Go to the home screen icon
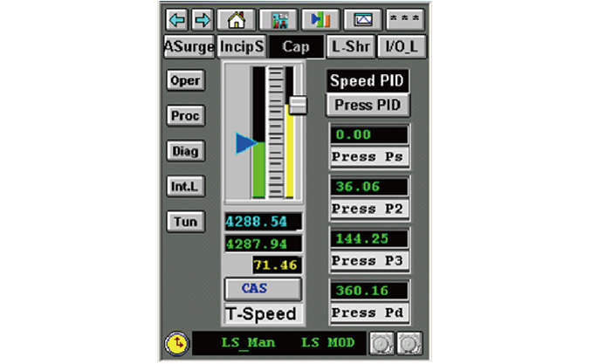The width and height of the screenshot is (591, 364). [236, 18]
